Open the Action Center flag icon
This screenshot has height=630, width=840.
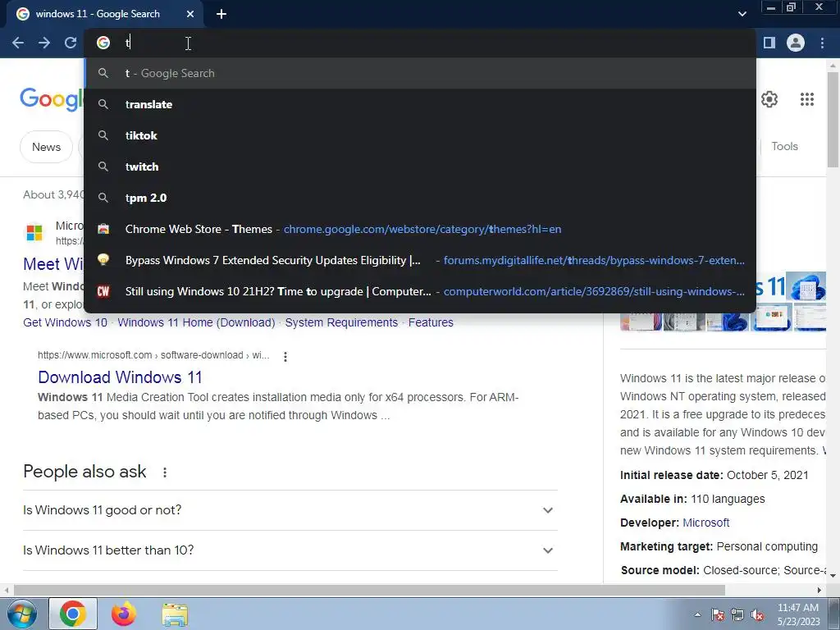click(717, 615)
